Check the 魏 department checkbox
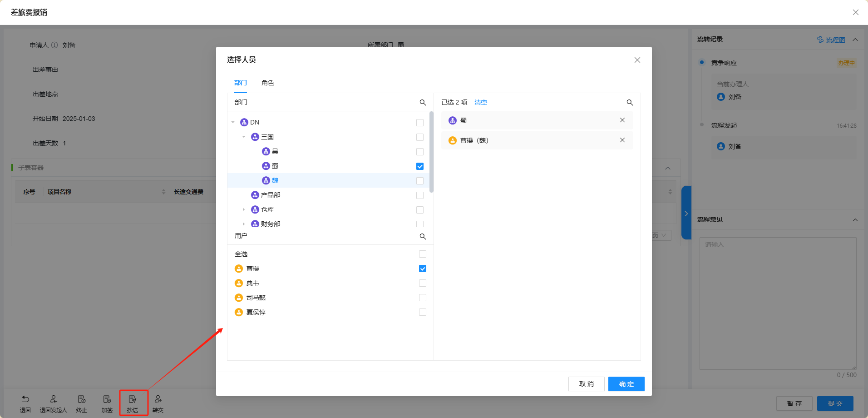 (x=420, y=181)
